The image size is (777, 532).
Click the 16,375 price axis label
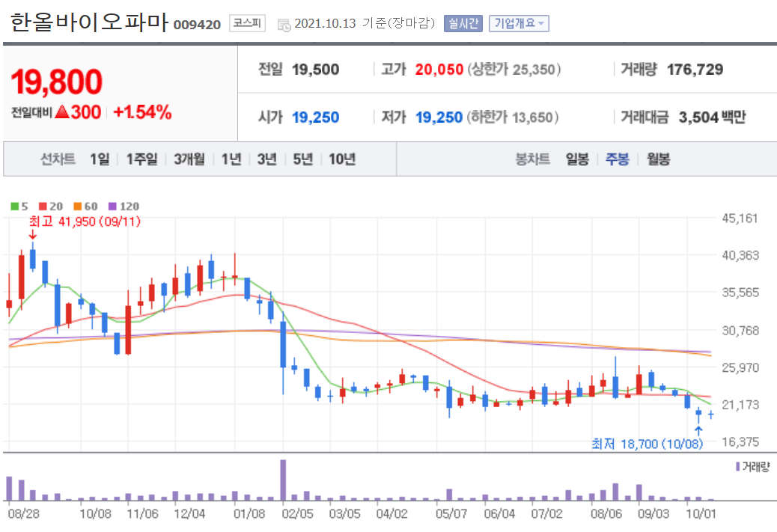pos(740,442)
